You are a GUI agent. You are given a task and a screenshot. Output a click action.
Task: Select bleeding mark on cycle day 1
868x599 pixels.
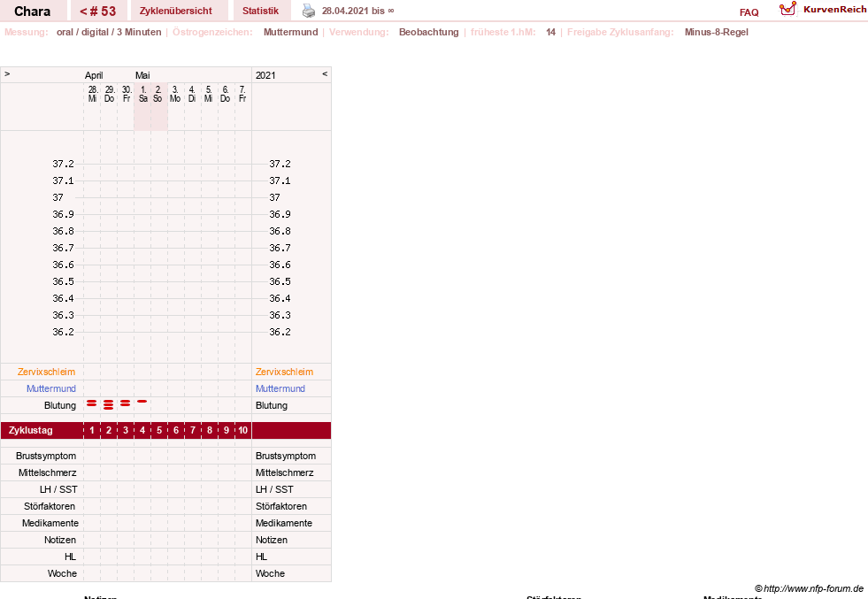pyautogui.click(x=92, y=403)
